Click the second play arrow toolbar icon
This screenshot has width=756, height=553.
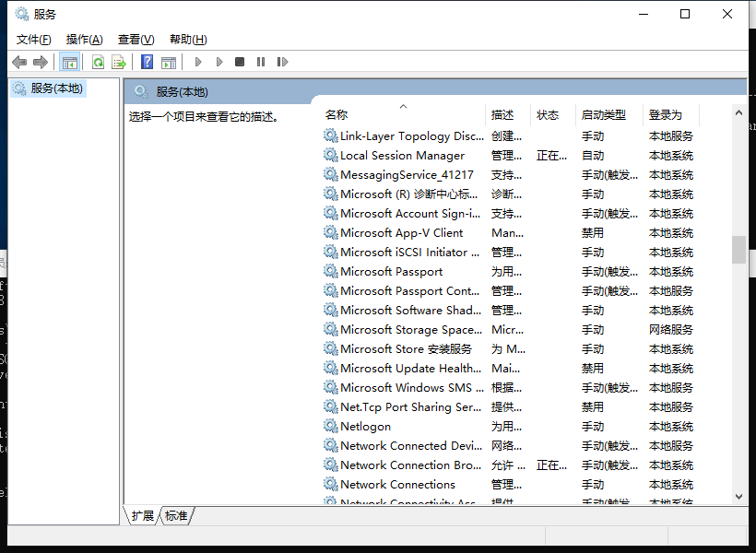[219, 62]
